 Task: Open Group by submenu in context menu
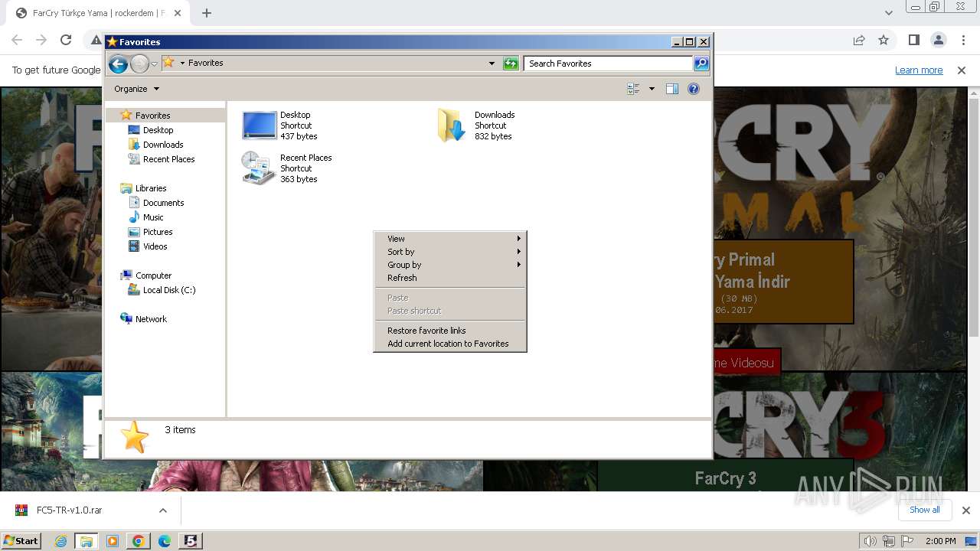[x=450, y=265]
